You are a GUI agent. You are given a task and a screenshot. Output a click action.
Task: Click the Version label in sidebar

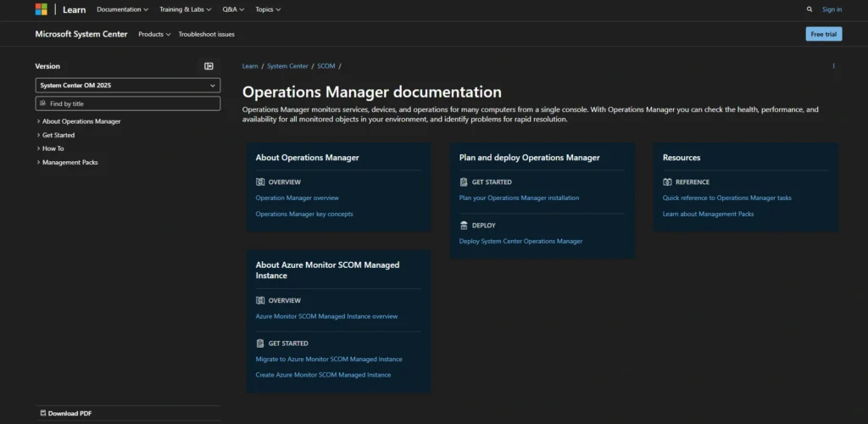[47, 66]
